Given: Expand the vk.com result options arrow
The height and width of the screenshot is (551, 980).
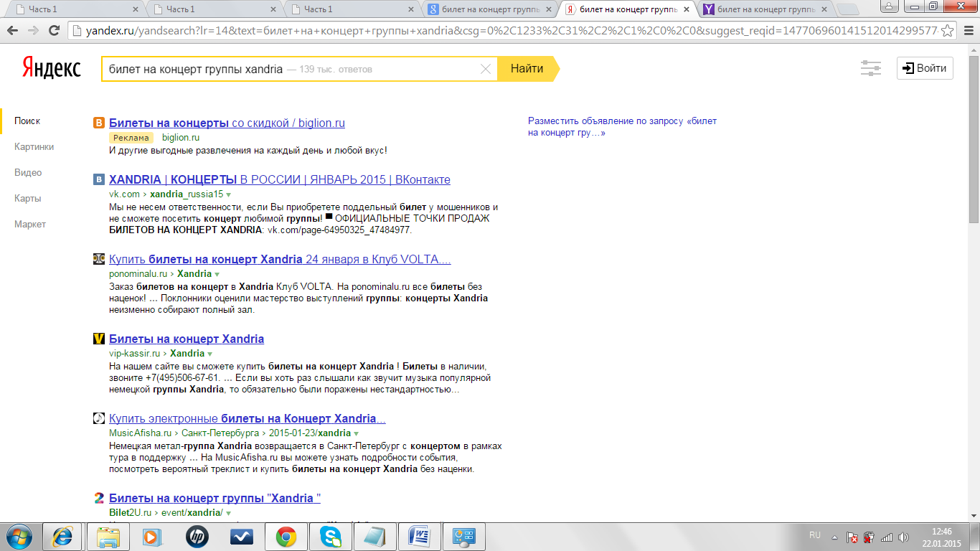Looking at the screenshot, I should pos(228,194).
